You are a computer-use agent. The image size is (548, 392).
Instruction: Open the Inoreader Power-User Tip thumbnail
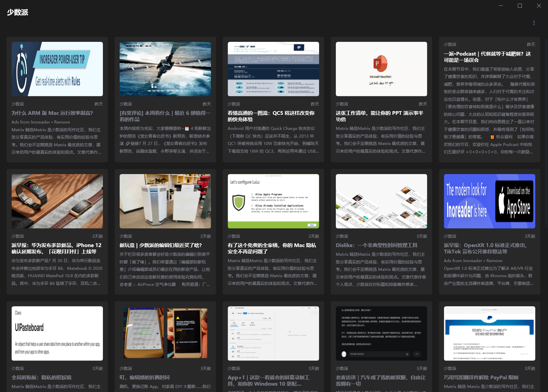[57, 69]
